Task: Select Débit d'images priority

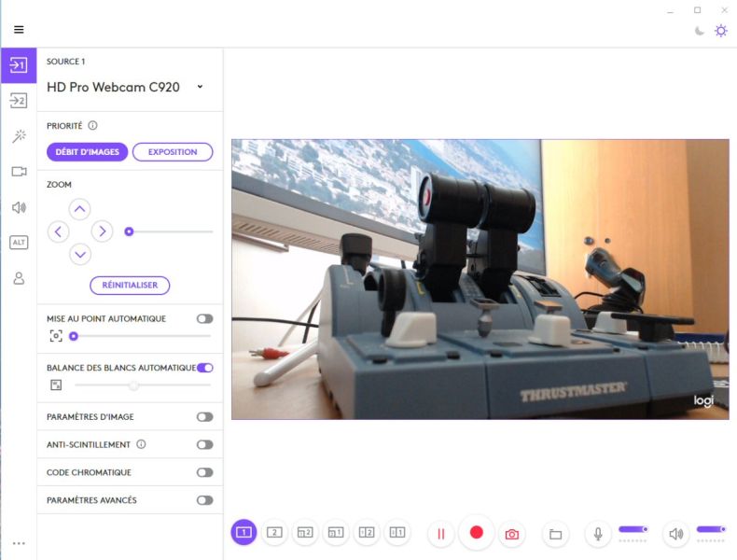Action: (88, 152)
